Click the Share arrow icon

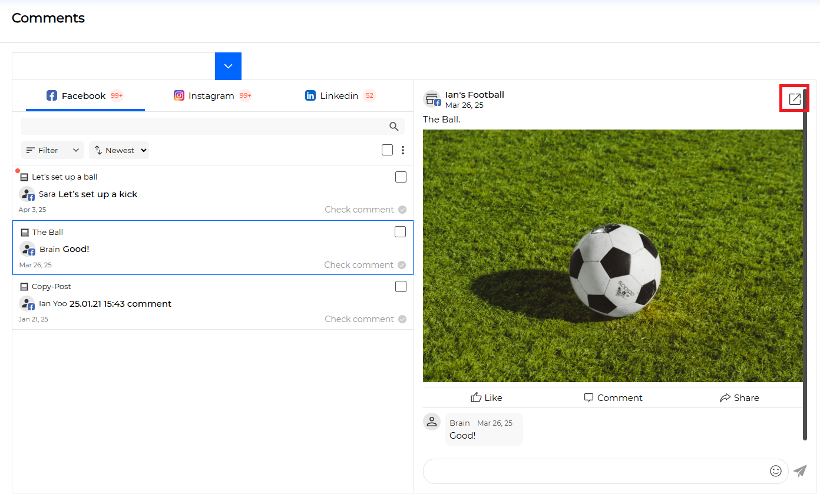click(x=725, y=398)
